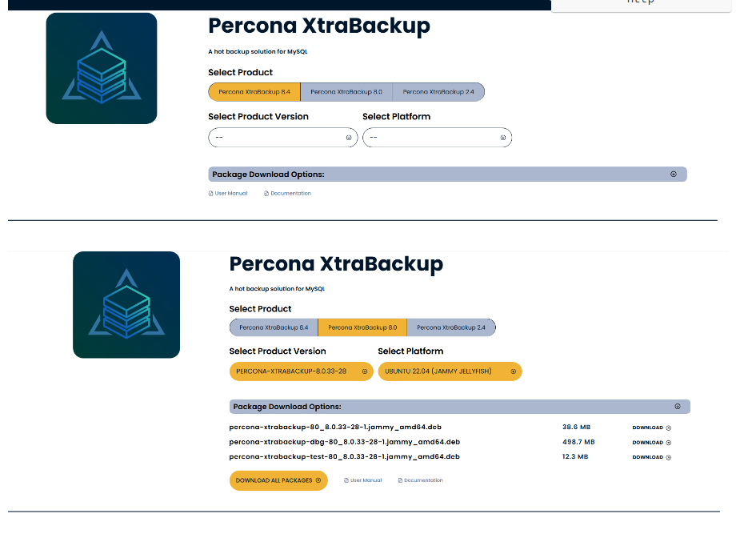Image resolution: width=756 pixels, height=550 pixels.
Task: Select Percona XtraBackup 2.4 in bottom selector
Action: pyautogui.click(x=453, y=327)
